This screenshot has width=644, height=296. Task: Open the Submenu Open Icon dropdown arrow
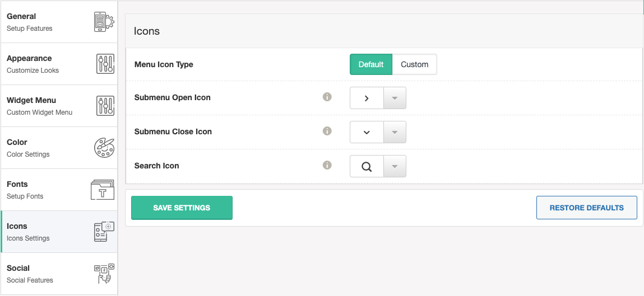point(395,98)
